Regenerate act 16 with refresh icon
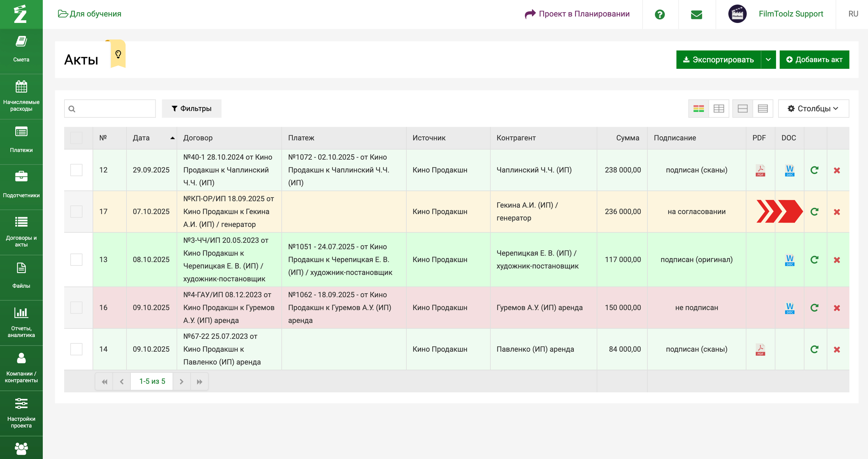 coord(814,308)
